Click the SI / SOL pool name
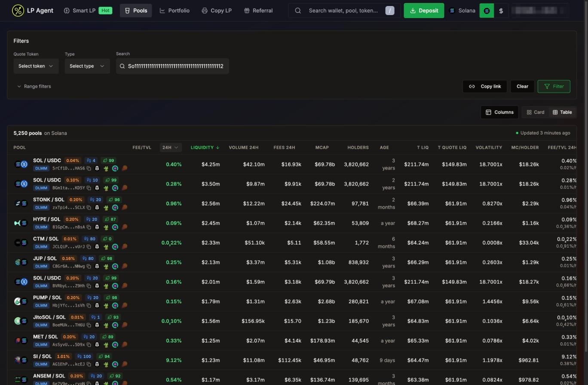 (x=42, y=356)
